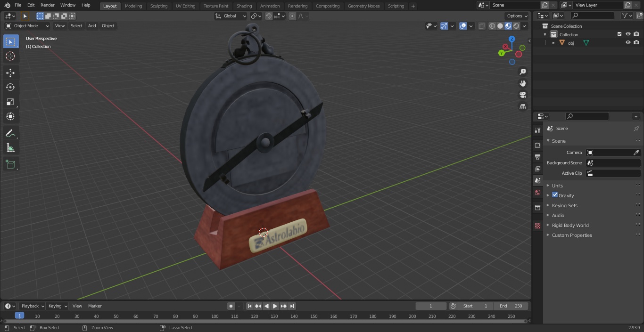Toggle proportional editing button
The height and width of the screenshot is (332, 644).
tap(292, 16)
